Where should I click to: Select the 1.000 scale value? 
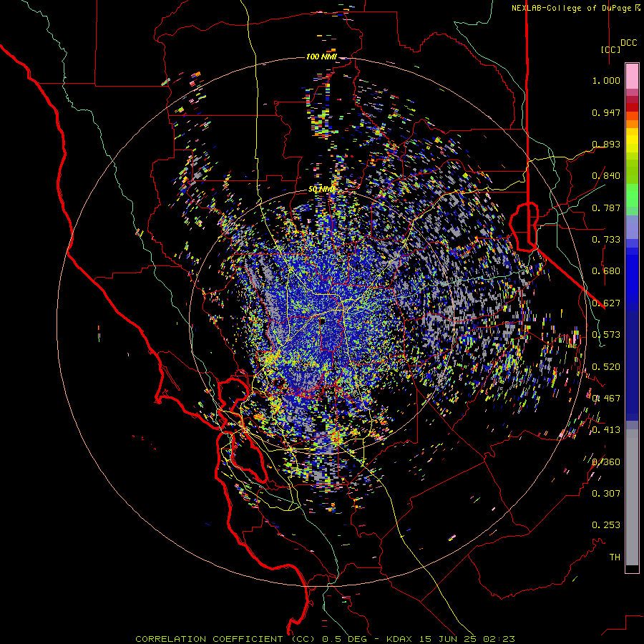tap(606, 80)
